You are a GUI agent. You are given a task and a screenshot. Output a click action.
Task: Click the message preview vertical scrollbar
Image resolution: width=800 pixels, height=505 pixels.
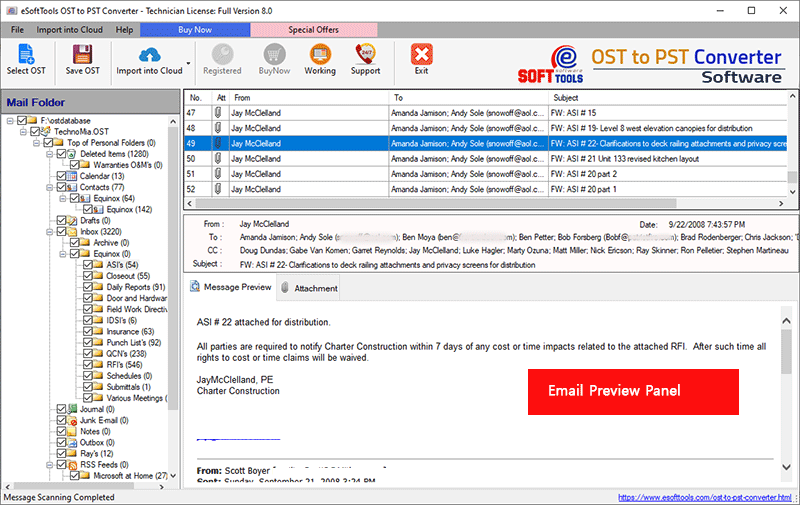(x=786, y=352)
